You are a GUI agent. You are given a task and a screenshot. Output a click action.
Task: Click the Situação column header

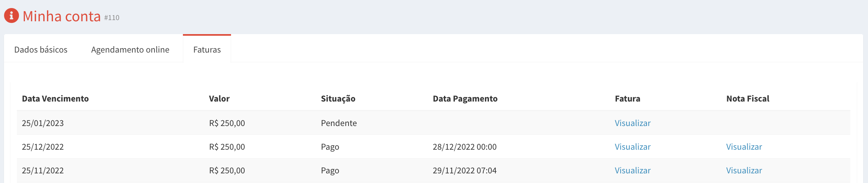(x=338, y=99)
